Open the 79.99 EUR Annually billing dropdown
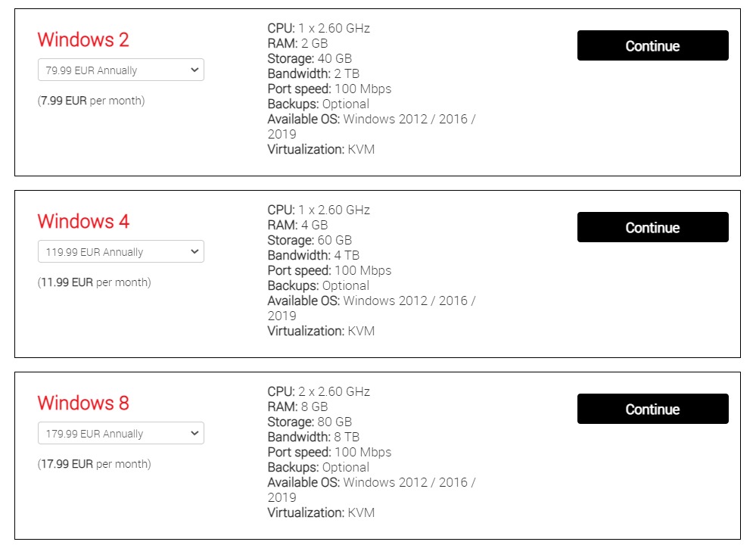 coord(121,70)
